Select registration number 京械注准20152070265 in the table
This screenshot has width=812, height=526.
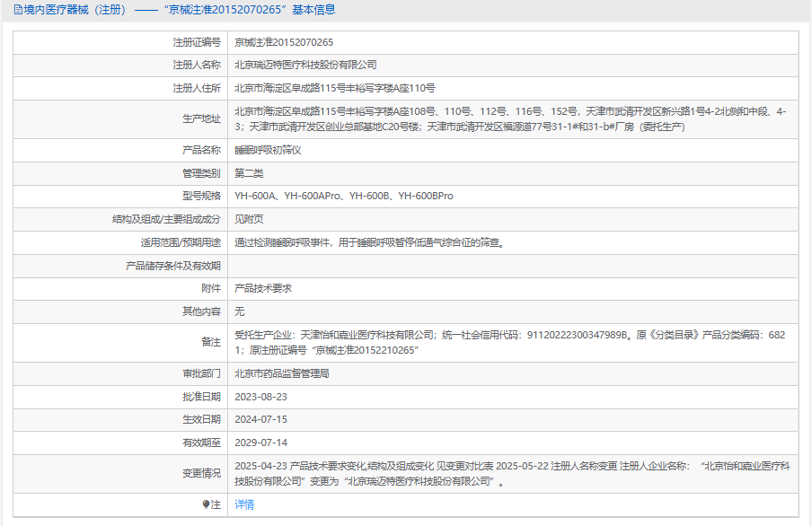(284, 42)
